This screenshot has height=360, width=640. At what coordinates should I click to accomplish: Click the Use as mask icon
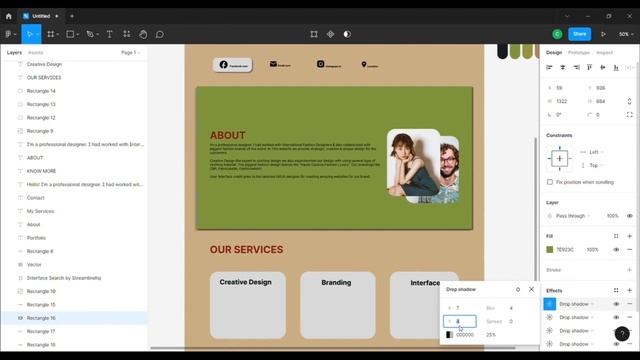pos(347,34)
